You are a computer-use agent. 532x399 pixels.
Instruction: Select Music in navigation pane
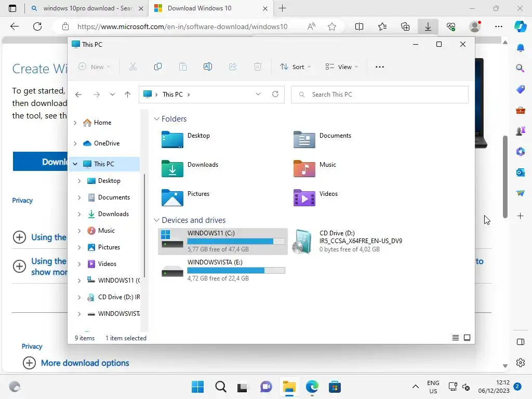tap(106, 231)
